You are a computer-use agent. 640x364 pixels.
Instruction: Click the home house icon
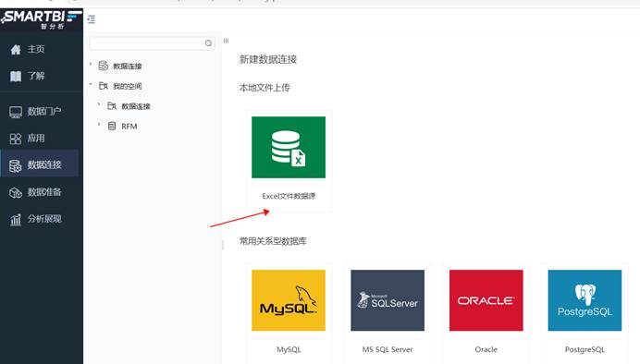pos(16,50)
